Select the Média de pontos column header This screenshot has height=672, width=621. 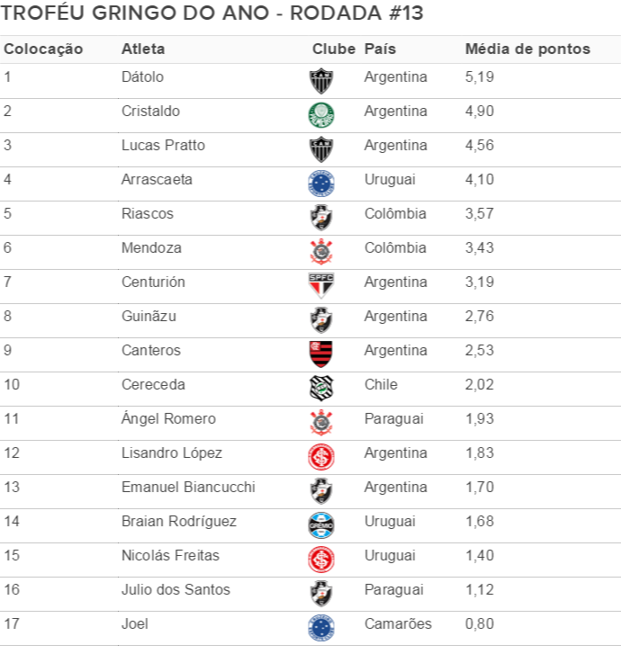click(x=528, y=49)
